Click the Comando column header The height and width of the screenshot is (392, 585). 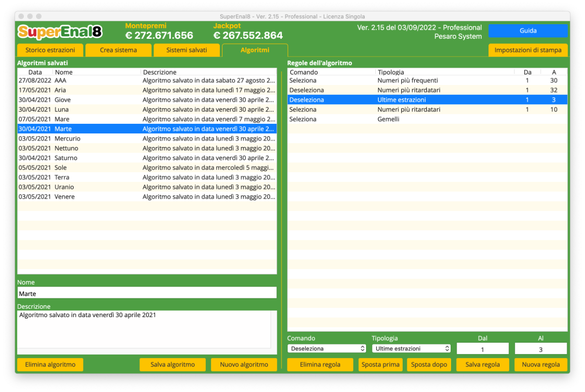point(331,72)
